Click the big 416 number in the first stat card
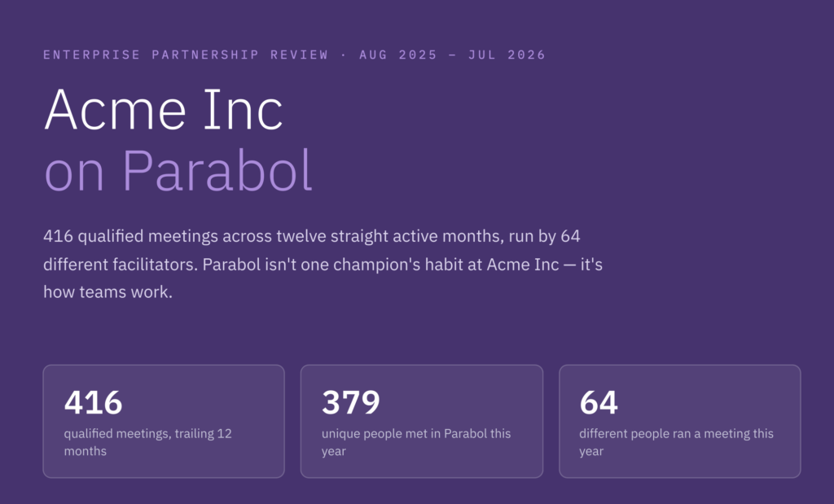 pos(93,402)
